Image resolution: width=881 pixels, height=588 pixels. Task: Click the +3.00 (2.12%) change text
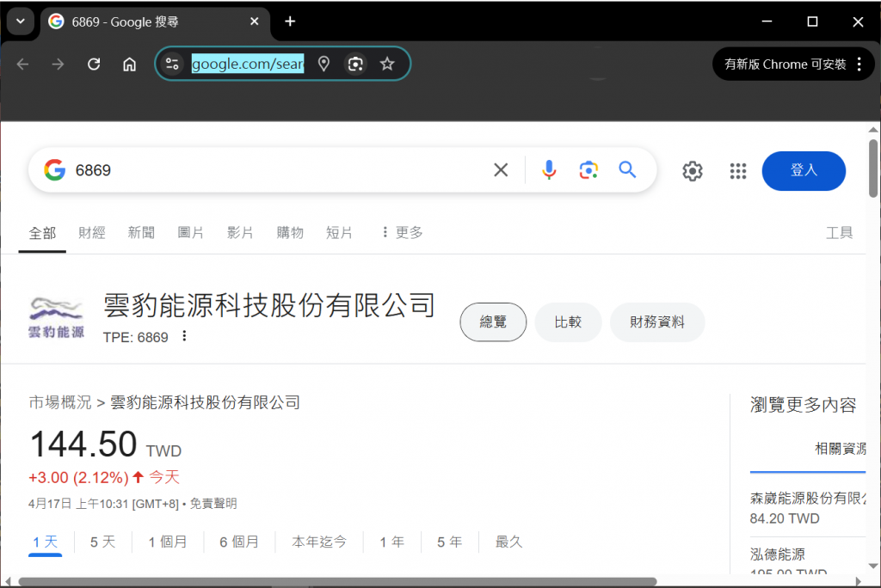pos(78,478)
